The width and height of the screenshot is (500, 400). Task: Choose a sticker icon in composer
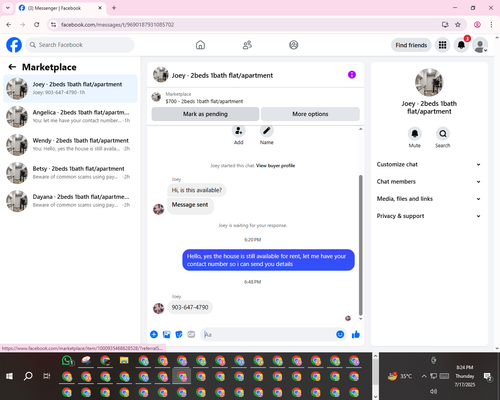pyautogui.click(x=179, y=334)
